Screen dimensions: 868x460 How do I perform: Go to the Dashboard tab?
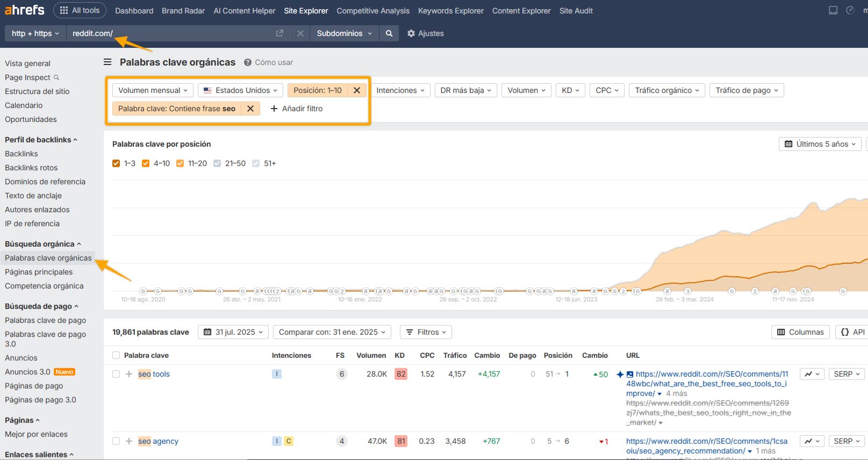pyautogui.click(x=134, y=11)
